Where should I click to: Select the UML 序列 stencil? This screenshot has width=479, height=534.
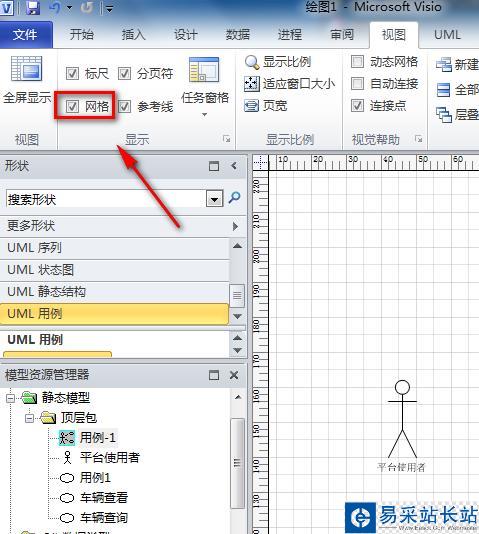pyautogui.click(x=114, y=248)
